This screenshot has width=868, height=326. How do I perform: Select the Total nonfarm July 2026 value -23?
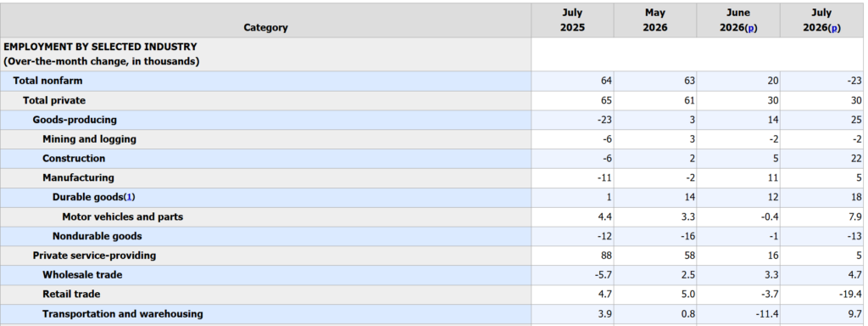854,81
